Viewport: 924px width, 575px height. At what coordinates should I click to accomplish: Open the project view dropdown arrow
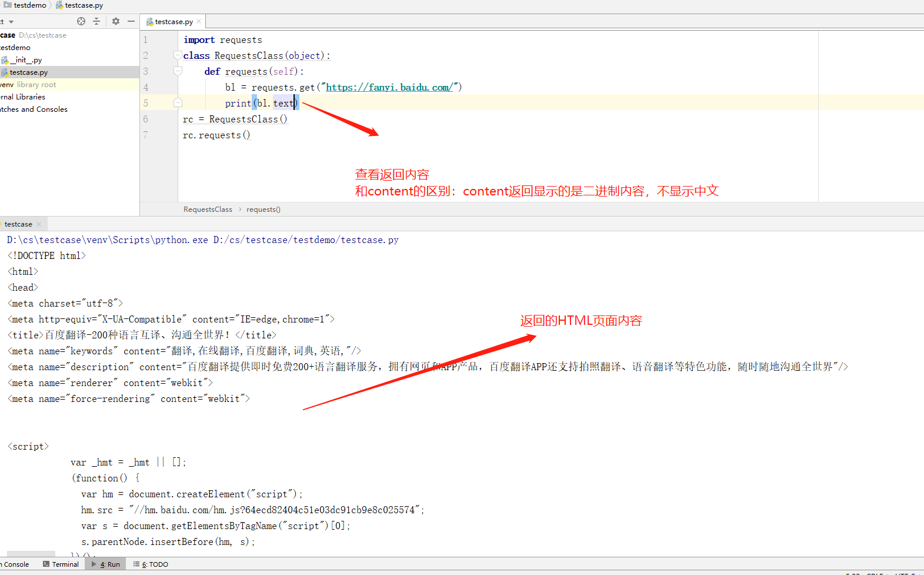point(11,22)
